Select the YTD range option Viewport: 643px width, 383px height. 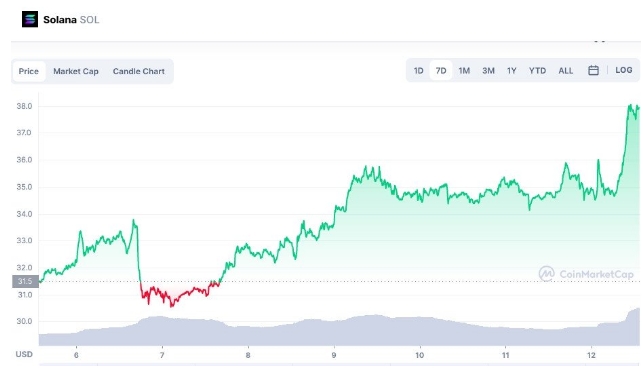537,71
